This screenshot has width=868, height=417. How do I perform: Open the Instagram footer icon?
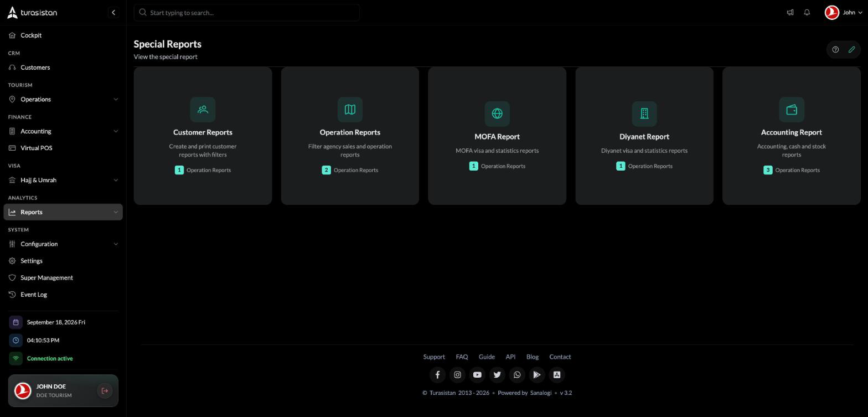(457, 375)
